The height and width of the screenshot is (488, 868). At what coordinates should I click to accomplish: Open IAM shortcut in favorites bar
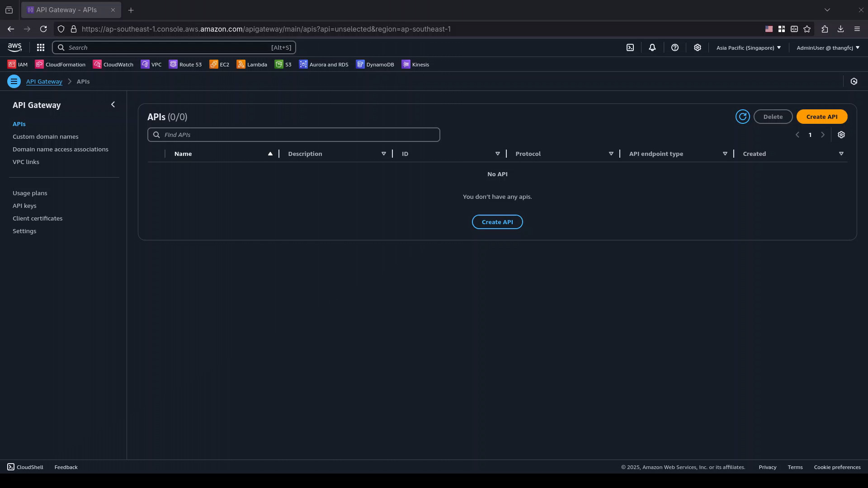pos(18,65)
